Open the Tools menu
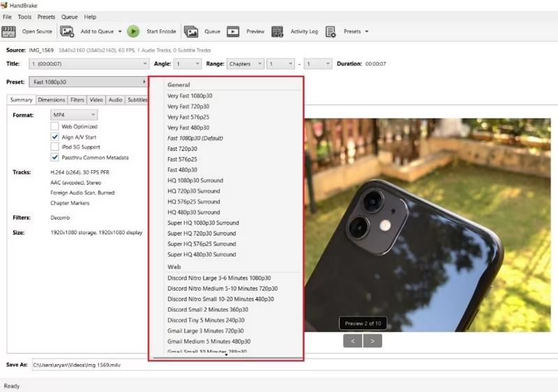Viewport: 558px width, 392px height. coord(24,17)
